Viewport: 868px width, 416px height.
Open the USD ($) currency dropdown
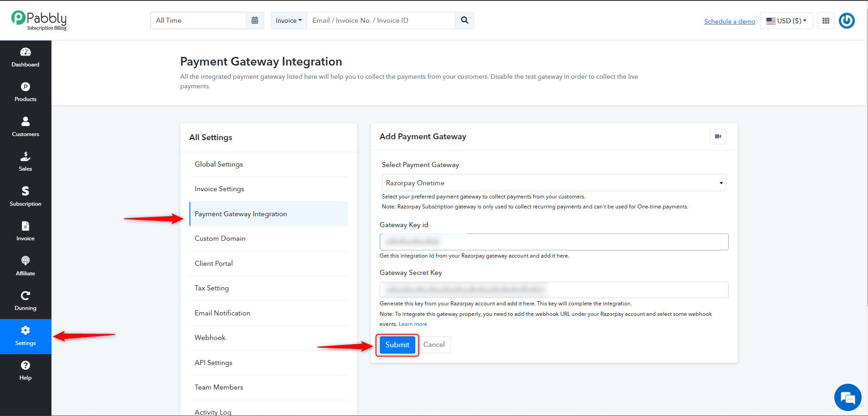tap(786, 20)
